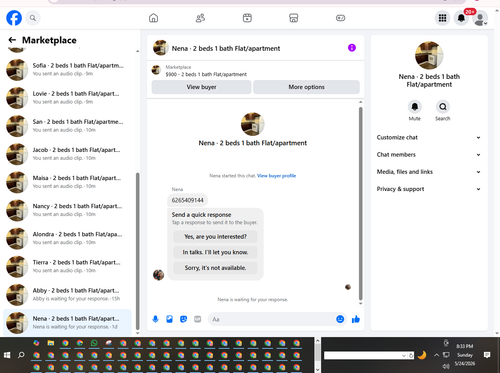Open File Explorer from taskbar
Viewport: 500px width, 373px height.
(51, 343)
